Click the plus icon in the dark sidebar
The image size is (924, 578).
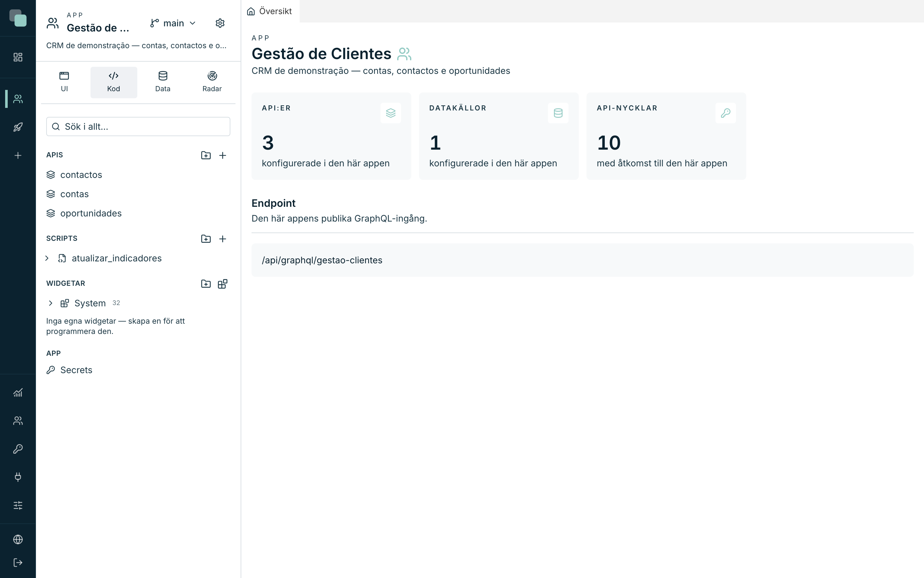(18, 156)
